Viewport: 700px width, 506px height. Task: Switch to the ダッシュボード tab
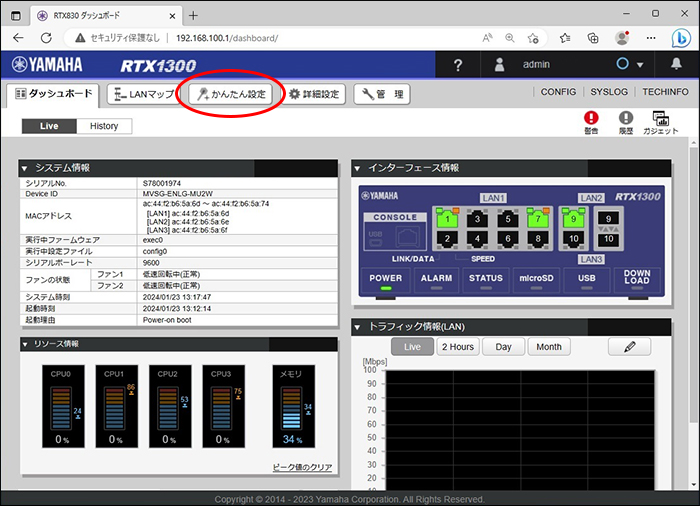pyautogui.click(x=53, y=94)
